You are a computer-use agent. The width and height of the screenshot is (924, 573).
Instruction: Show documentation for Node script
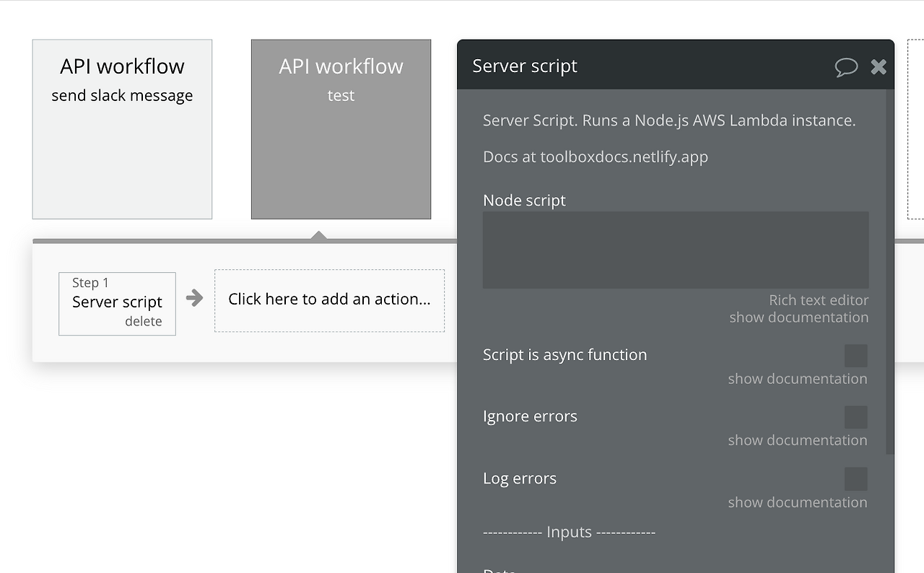click(x=798, y=318)
